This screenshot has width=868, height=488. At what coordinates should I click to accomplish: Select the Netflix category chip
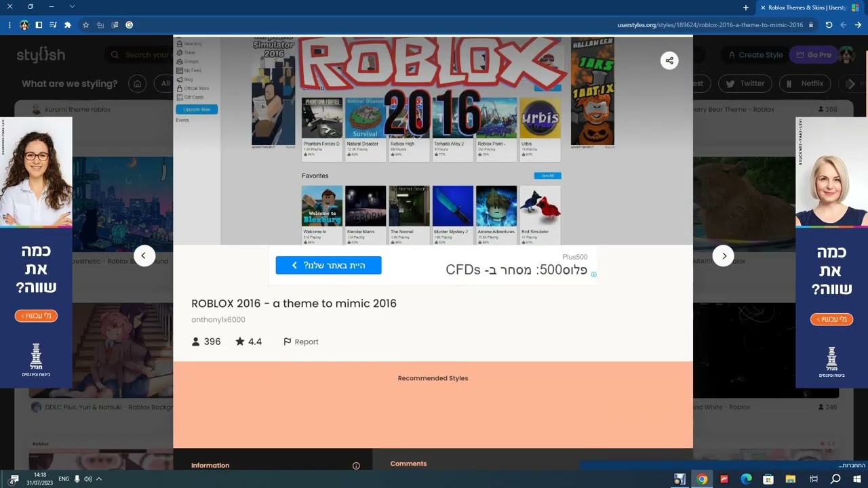pyautogui.click(x=805, y=83)
